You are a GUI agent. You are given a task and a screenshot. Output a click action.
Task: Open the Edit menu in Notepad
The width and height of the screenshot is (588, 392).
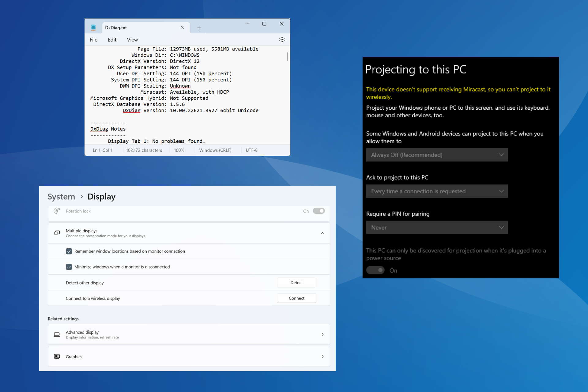click(112, 40)
